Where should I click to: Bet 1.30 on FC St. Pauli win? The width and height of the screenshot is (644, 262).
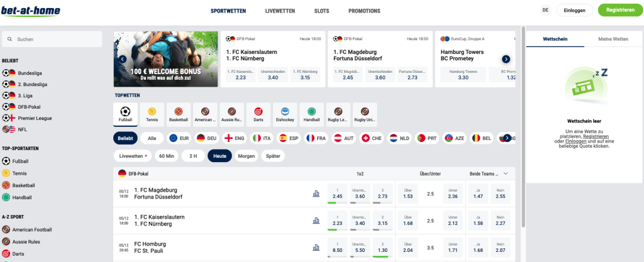[382, 248]
